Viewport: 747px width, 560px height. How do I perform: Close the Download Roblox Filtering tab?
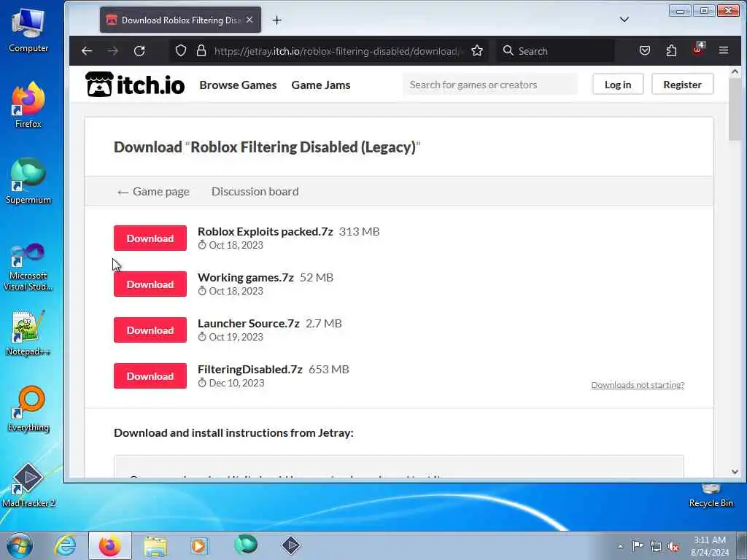(249, 20)
